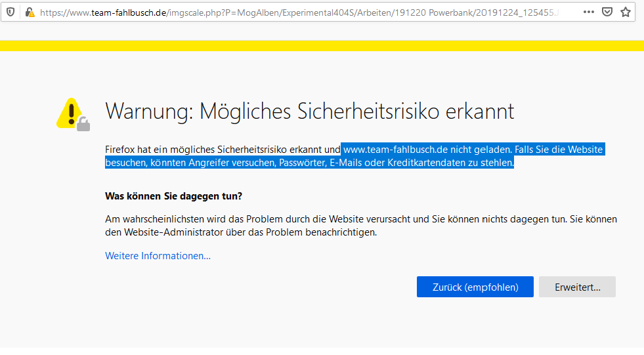Click the yellow warning stripe atop the page
The width and height of the screenshot is (644, 355).
coord(322,45)
